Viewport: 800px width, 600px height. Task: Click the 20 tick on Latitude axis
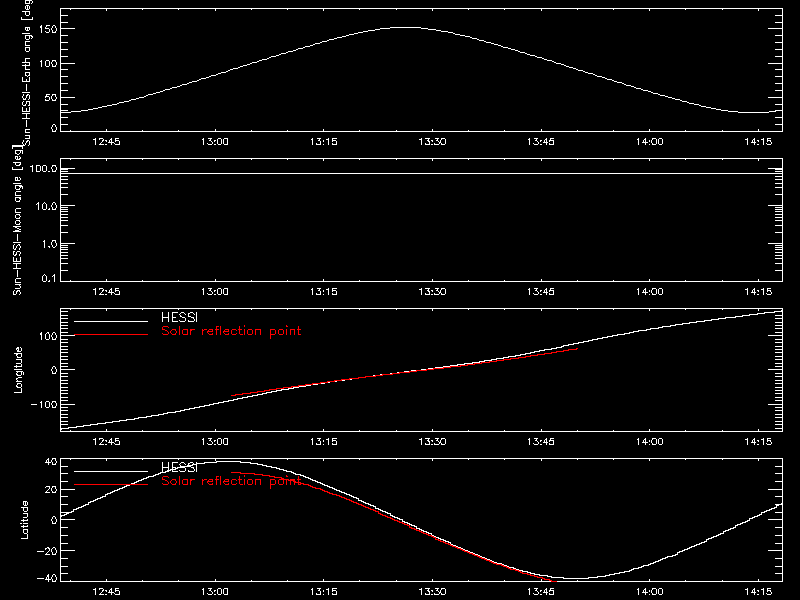[x=51, y=490]
